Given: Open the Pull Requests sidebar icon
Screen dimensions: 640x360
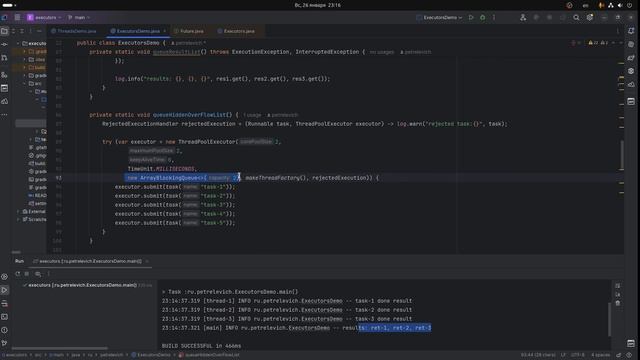Looking at the screenshot, I should pos(4,58).
